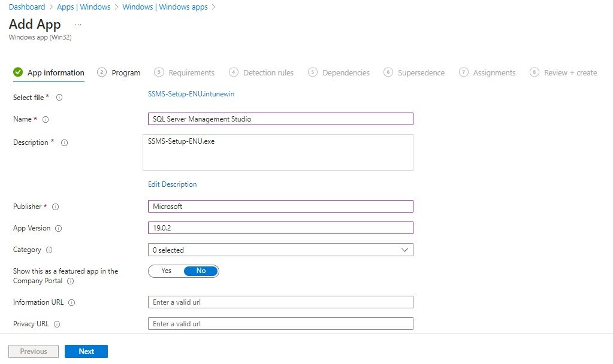Click the info icon next to Privacy URL
Image resolution: width=613 pixels, height=364 pixels.
(x=57, y=324)
